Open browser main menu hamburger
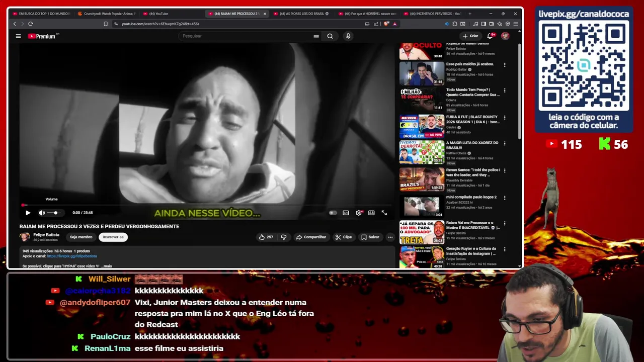The image size is (644, 362). (x=516, y=24)
